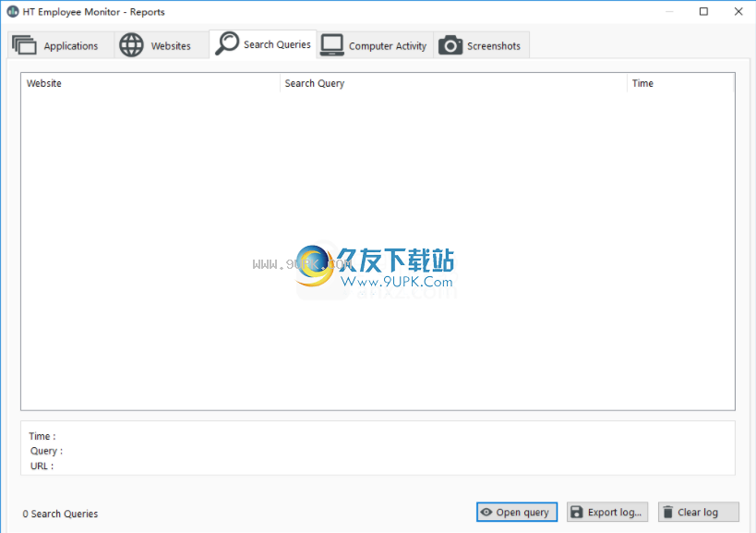The width and height of the screenshot is (756, 533).
Task: Click the magnifying glass Search Queries icon
Action: [x=227, y=43]
